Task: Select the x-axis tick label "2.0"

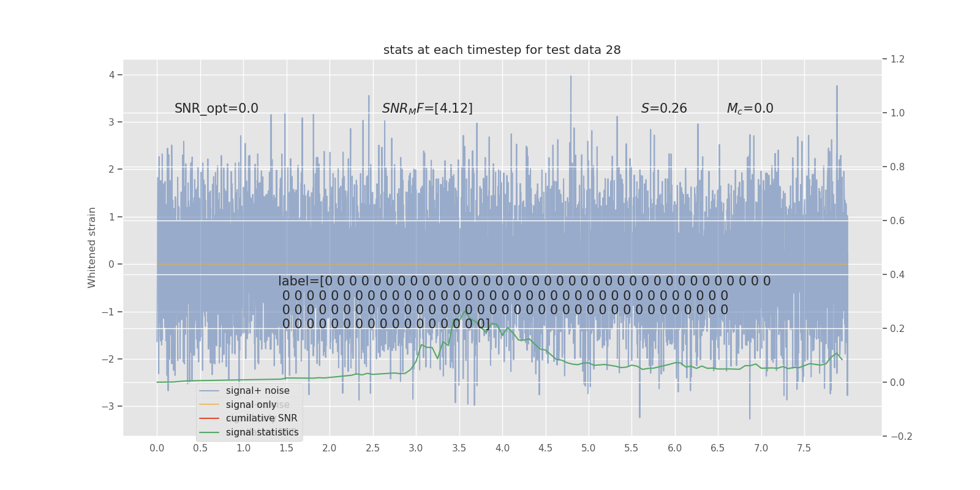Action: point(330,448)
